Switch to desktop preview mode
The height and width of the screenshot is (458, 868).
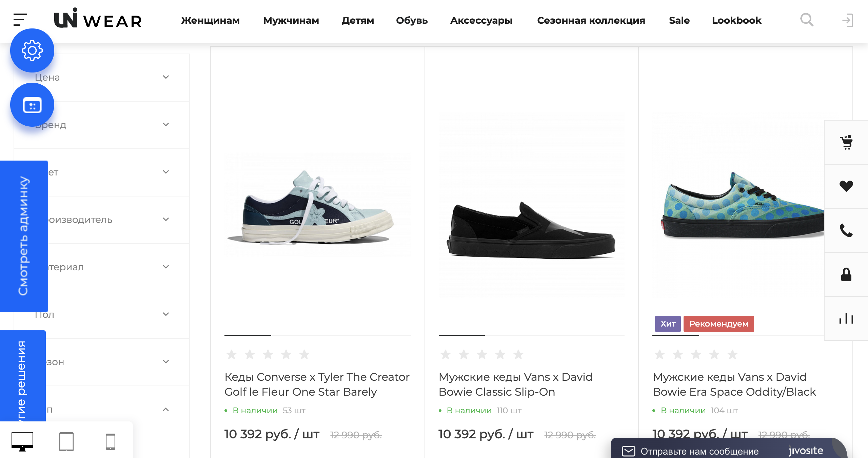(22, 441)
